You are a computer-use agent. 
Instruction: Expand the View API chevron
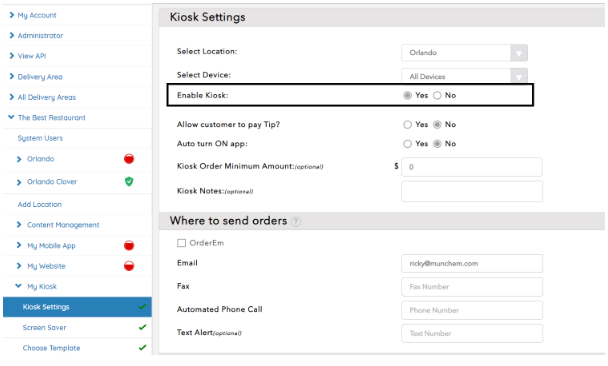tap(12, 56)
